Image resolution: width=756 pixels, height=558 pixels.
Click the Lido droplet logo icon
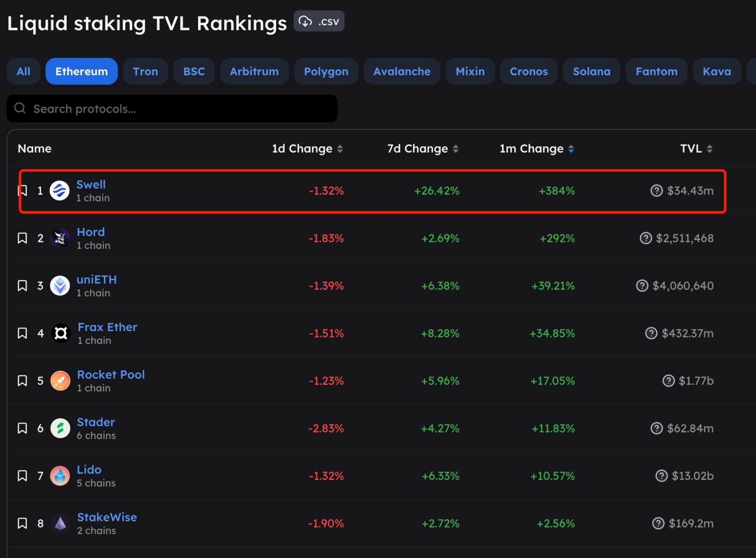(x=60, y=476)
